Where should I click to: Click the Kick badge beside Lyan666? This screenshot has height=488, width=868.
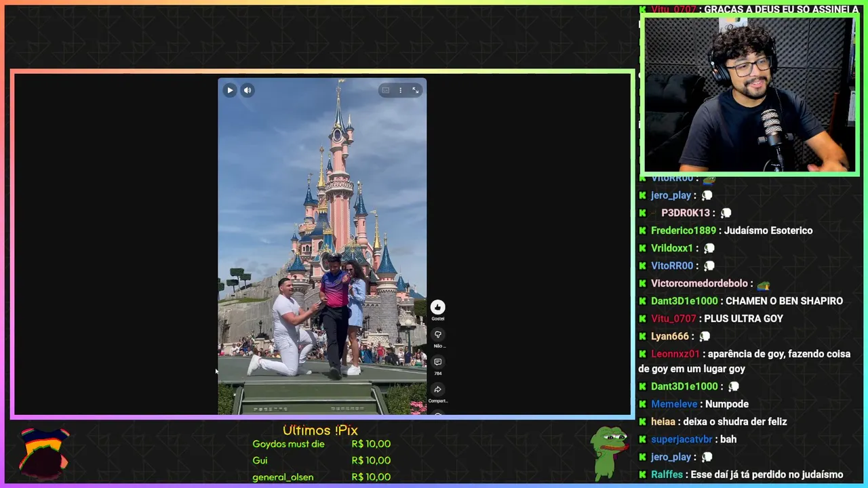click(642, 336)
